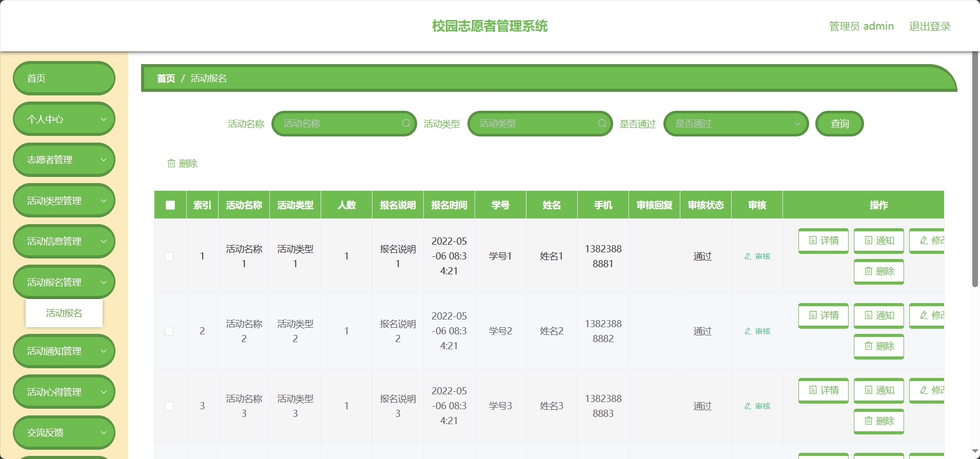980x459 pixels.
Task: Click 通知 button in 学号3 row
Action: (879, 390)
